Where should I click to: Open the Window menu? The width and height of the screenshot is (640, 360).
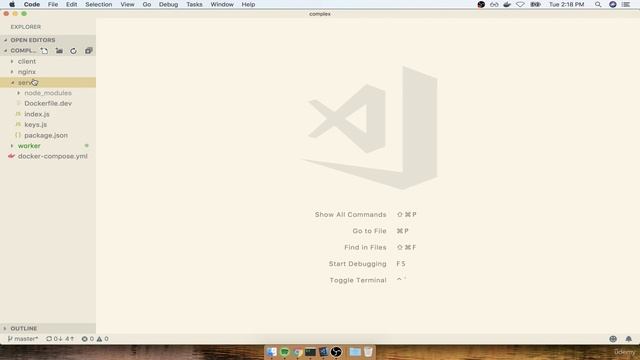coord(222,4)
